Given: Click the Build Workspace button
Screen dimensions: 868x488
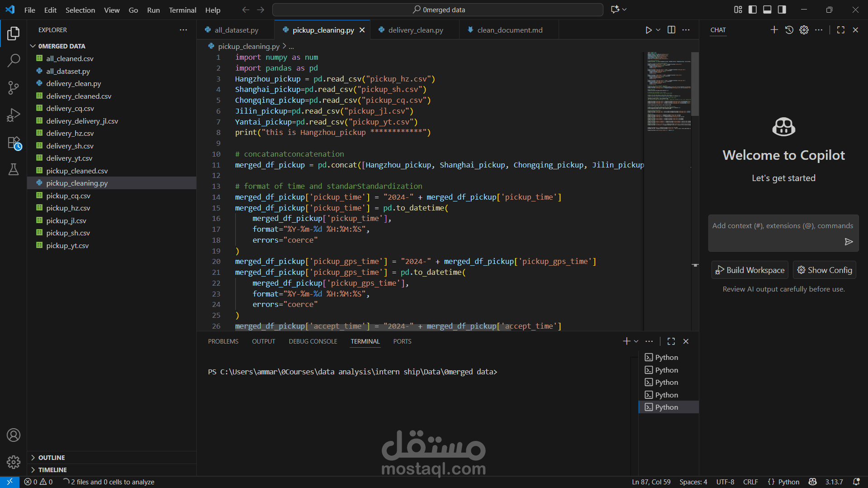Looking at the screenshot, I should (749, 270).
